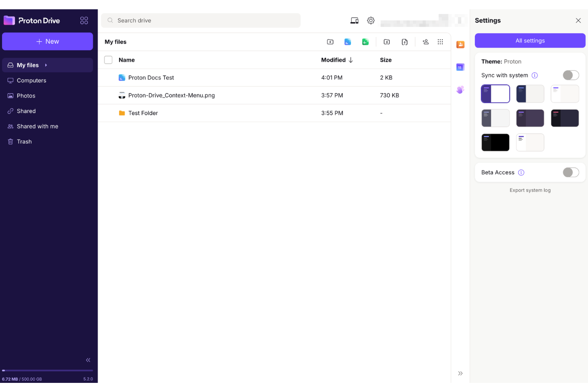Pick the gray sidebar theme swatch
588x392 pixels.
pos(495,118)
